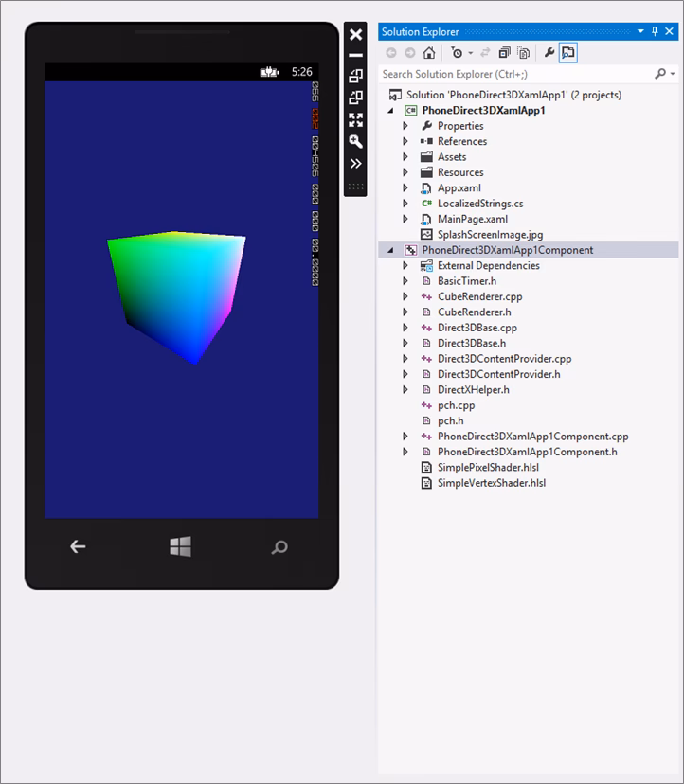
Task: Click Fit to Screen emulator icon
Action: pos(356,119)
